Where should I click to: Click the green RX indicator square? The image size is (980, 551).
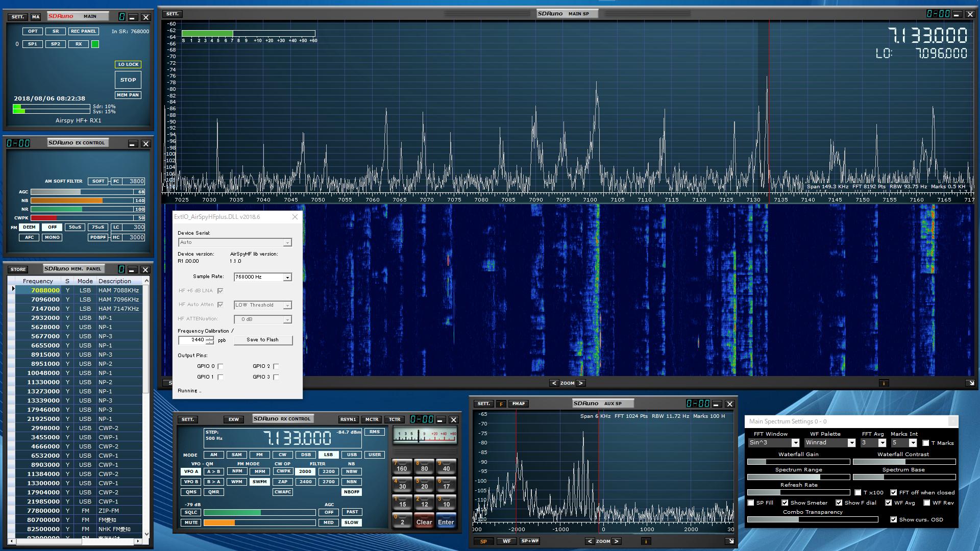tap(95, 44)
